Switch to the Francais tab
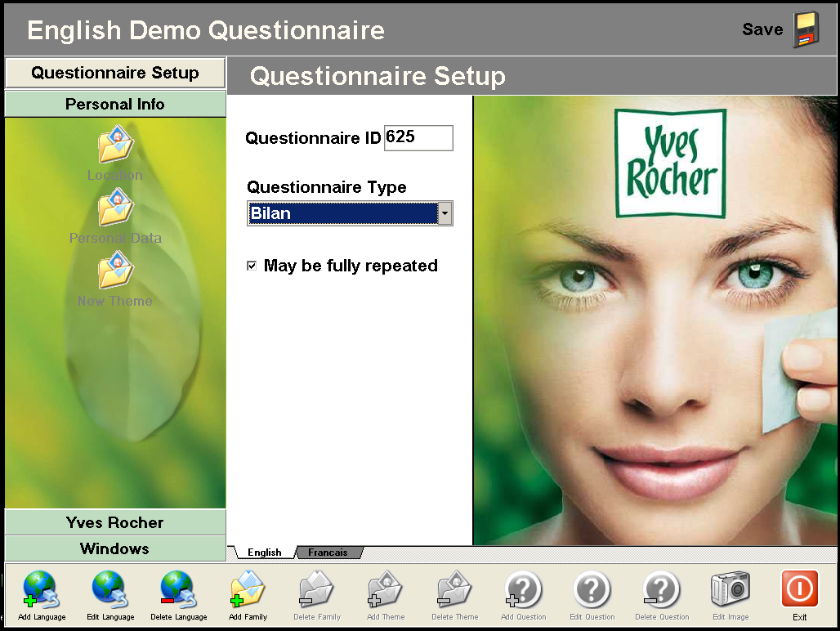Viewport: 840px width, 631px height. coord(328,553)
